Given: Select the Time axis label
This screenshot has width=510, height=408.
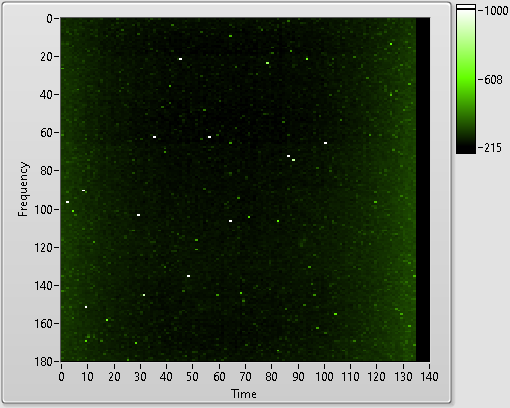Looking at the screenshot, I should pos(244,394).
